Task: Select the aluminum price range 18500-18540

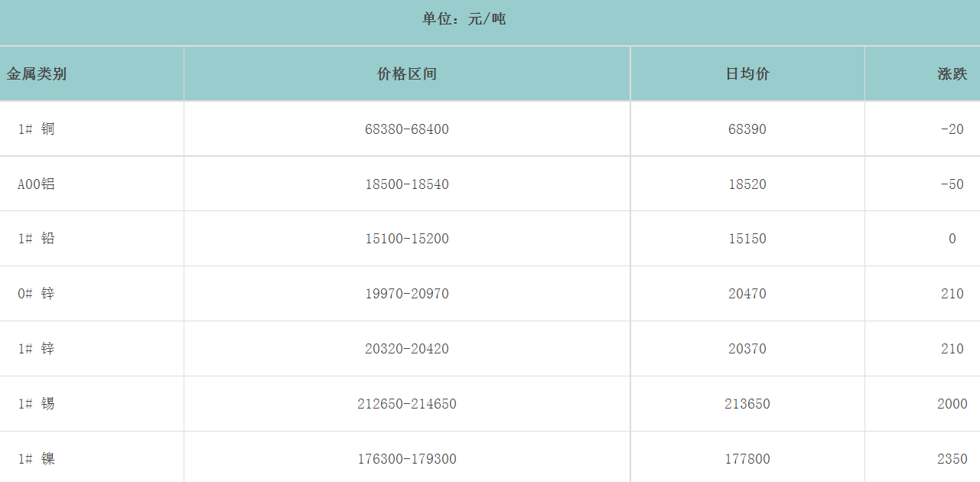Action: coord(407,184)
